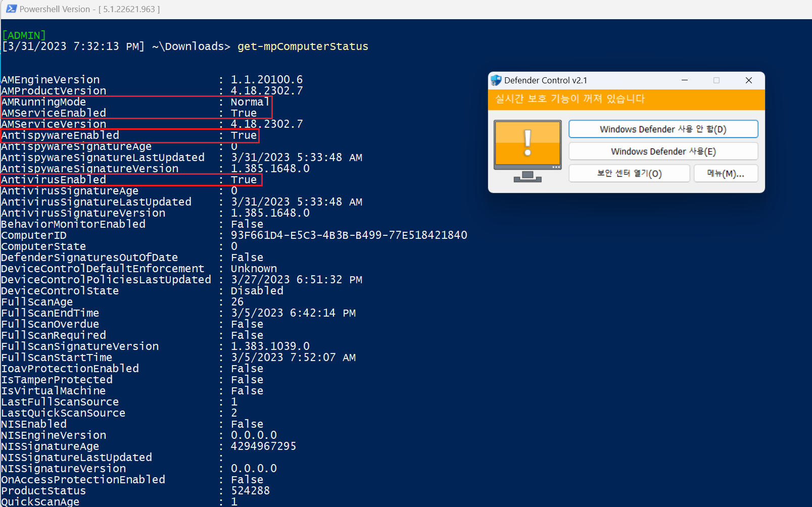Click the IsTamperProtected property name
812x507 pixels.
click(x=57, y=380)
